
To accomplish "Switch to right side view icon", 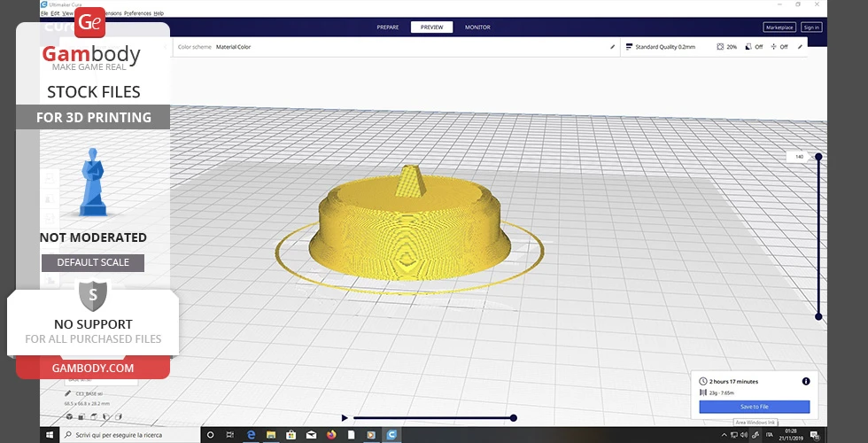I will tap(119, 416).
